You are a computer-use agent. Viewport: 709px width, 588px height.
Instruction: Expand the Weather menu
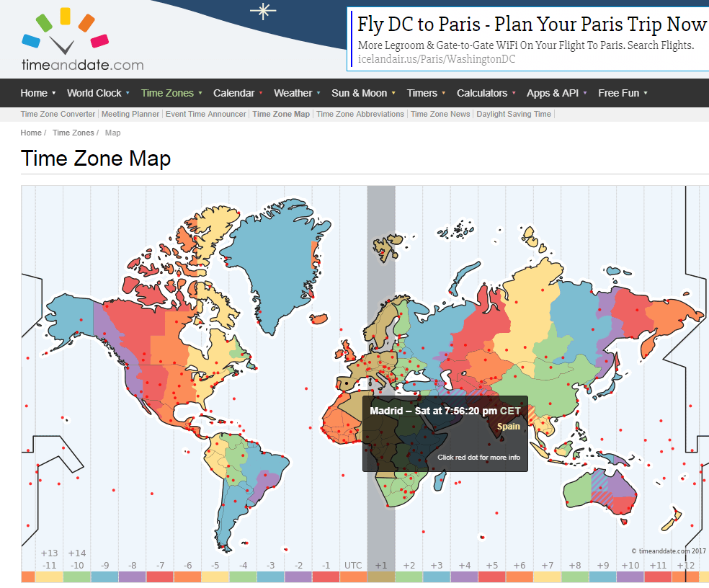tap(293, 93)
